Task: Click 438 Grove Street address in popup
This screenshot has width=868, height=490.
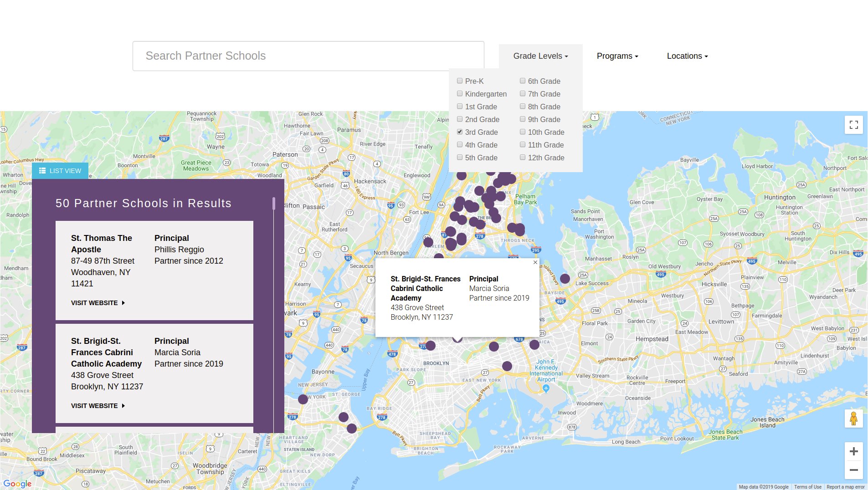Action: coord(417,307)
